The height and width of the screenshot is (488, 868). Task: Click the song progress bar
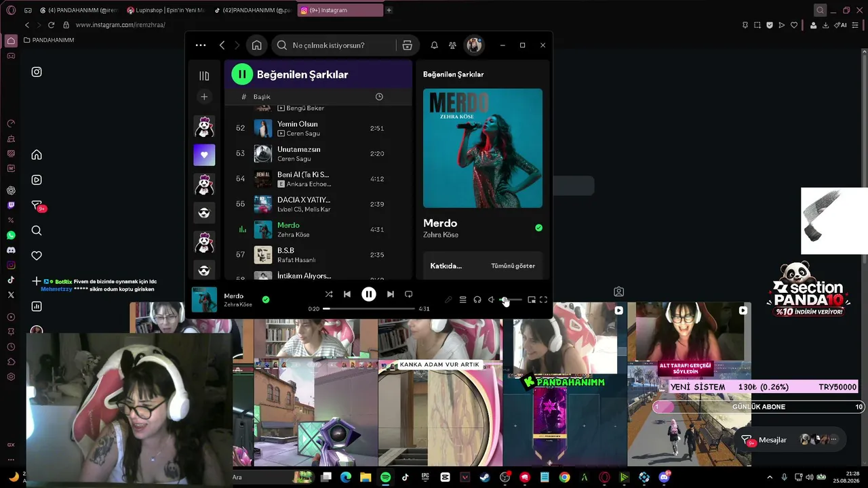tap(369, 308)
